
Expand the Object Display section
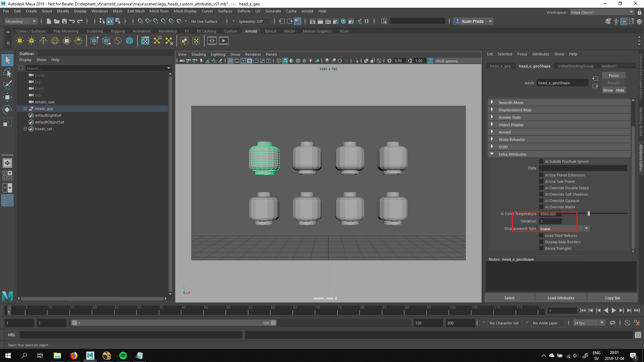click(x=559, y=124)
